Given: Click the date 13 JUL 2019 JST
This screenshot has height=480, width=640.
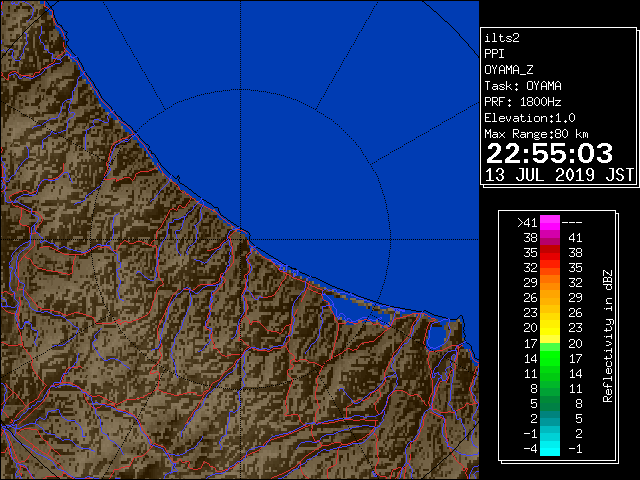Looking at the screenshot, I should pos(559,175).
